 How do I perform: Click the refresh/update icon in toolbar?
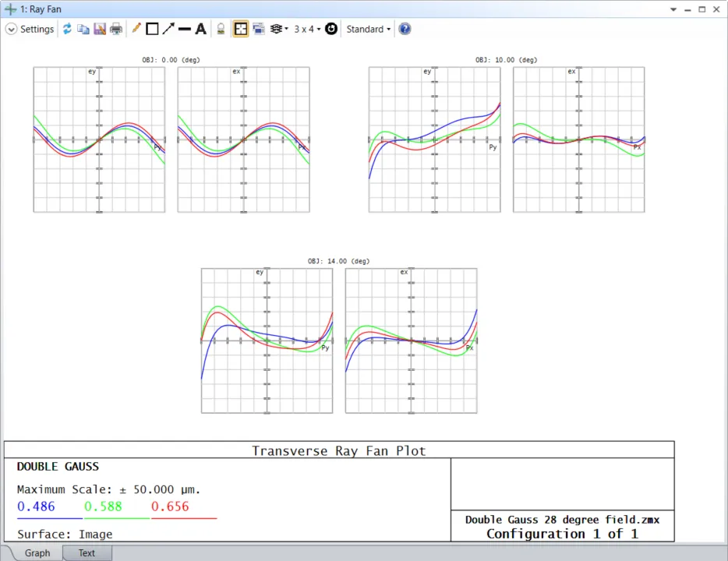click(67, 29)
